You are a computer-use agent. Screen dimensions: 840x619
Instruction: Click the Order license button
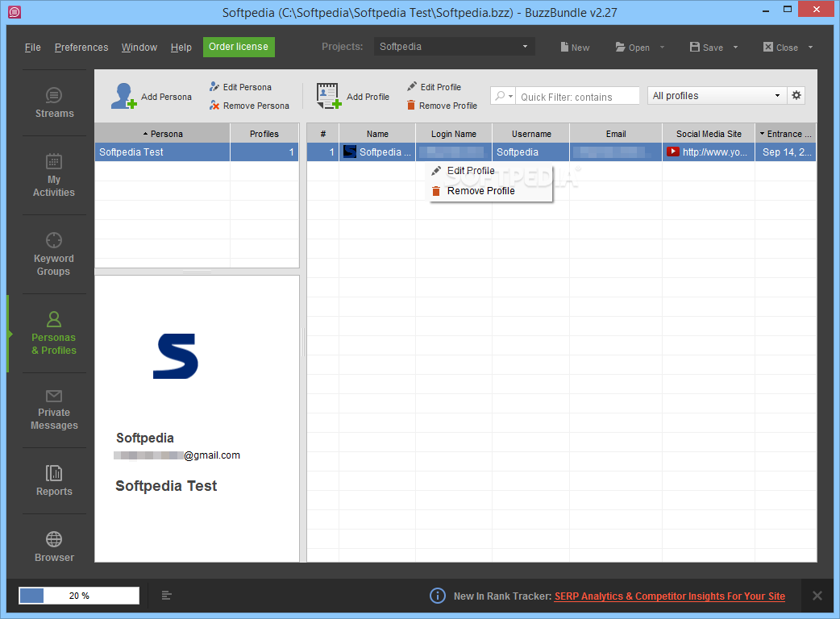(x=239, y=47)
